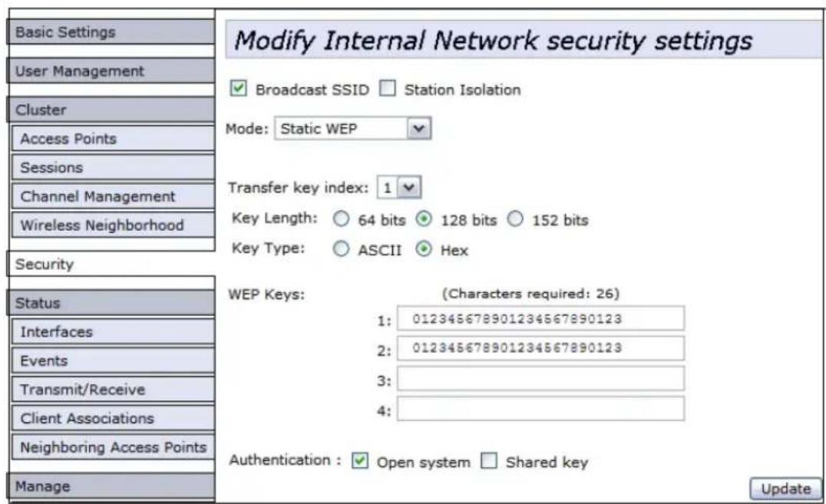Image resolution: width=826 pixels, height=504 pixels.
Task: Click the empty WEP key 3 field
Action: [x=540, y=379]
